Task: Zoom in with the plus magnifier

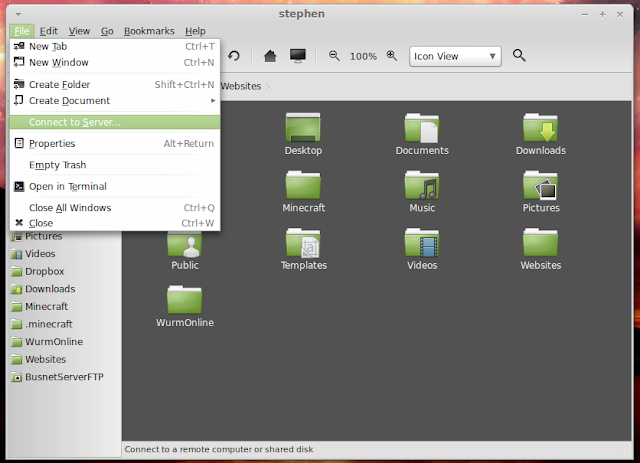Action: [392, 56]
